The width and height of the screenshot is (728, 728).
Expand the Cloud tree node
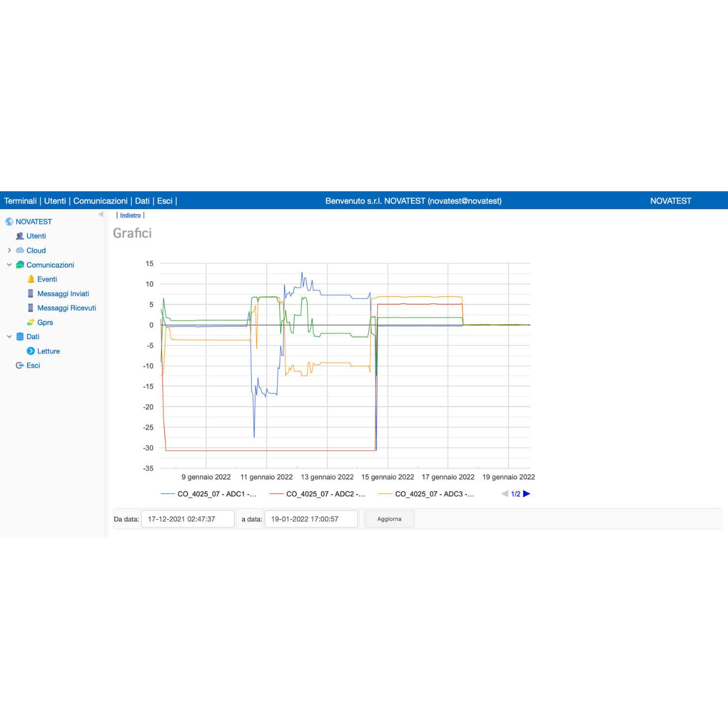click(x=9, y=250)
